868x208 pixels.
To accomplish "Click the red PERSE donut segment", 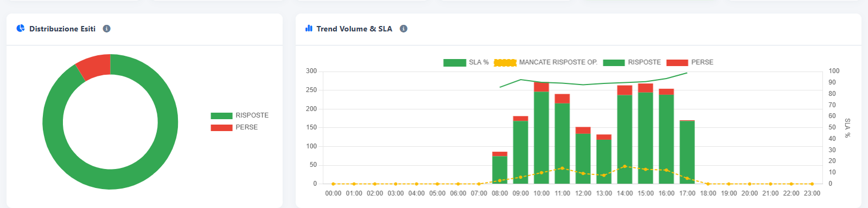I will point(95,66).
